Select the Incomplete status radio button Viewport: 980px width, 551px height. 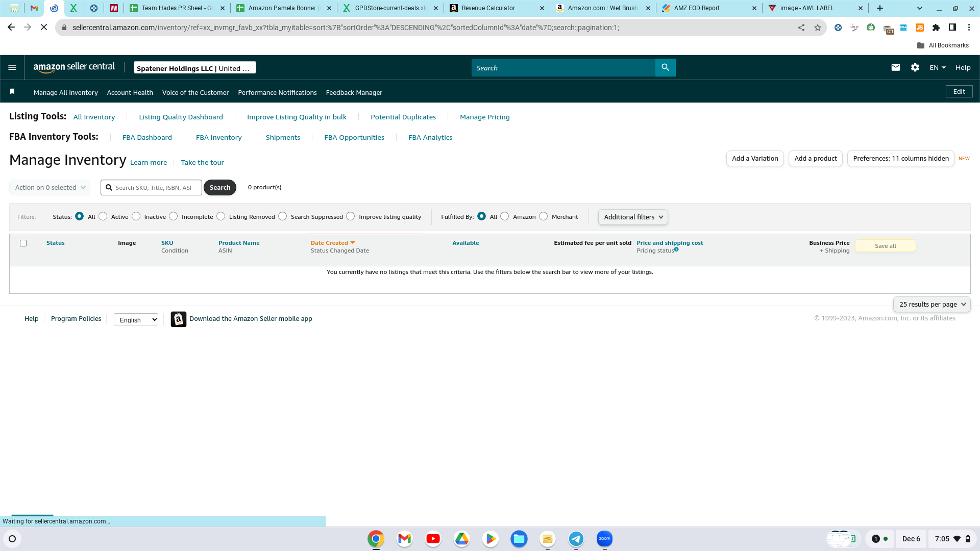pos(174,216)
